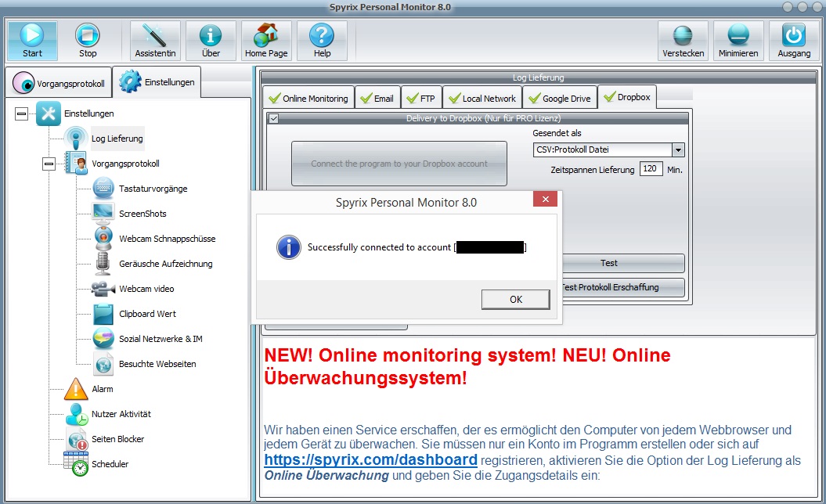Image resolution: width=826 pixels, height=504 pixels.
Task: Open the Dropbox delivery tab
Action: point(627,97)
